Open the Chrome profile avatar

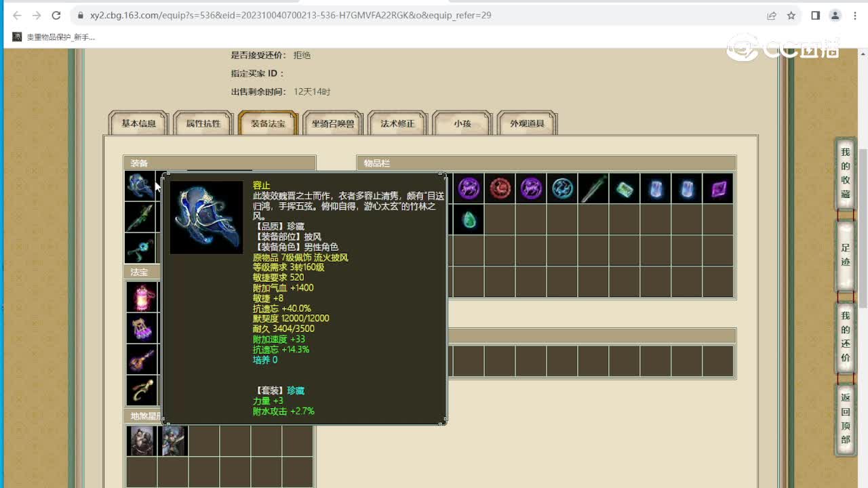point(835,15)
